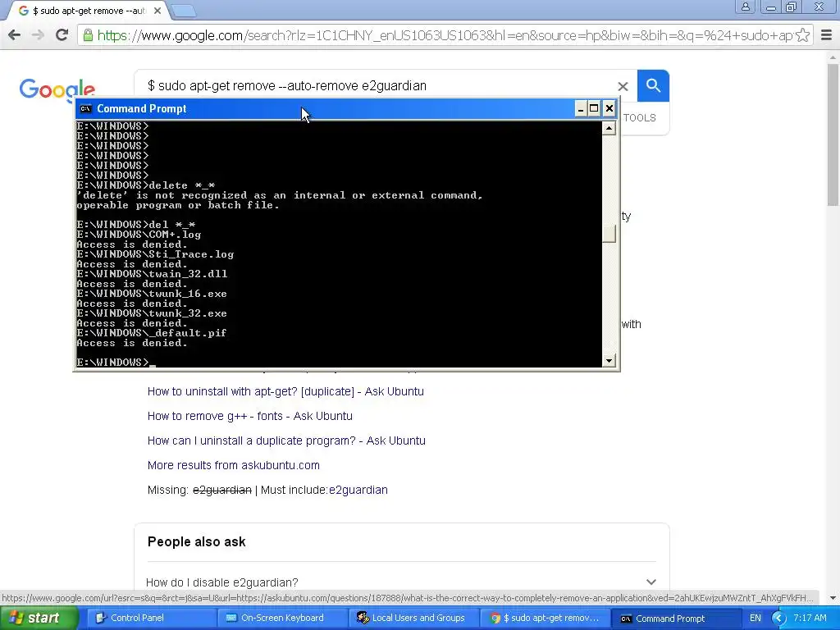Click the Chrome forward arrow
This screenshot has height=630, width=840.
click(x=38, y=35)
